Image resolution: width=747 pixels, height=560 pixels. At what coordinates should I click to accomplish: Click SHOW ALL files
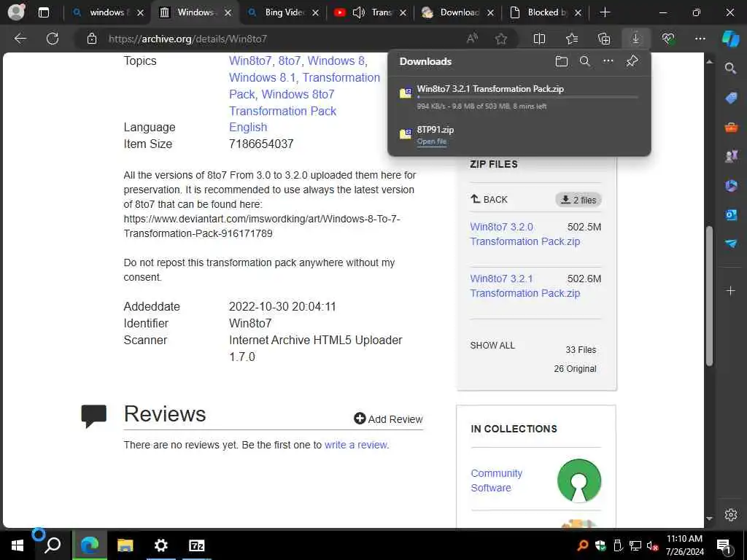pos(492,345)
